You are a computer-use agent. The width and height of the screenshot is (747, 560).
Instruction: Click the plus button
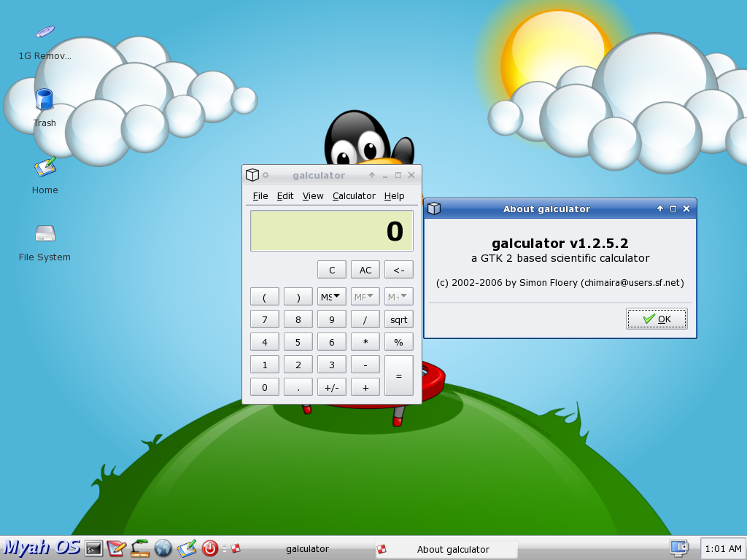coord(365,387)
